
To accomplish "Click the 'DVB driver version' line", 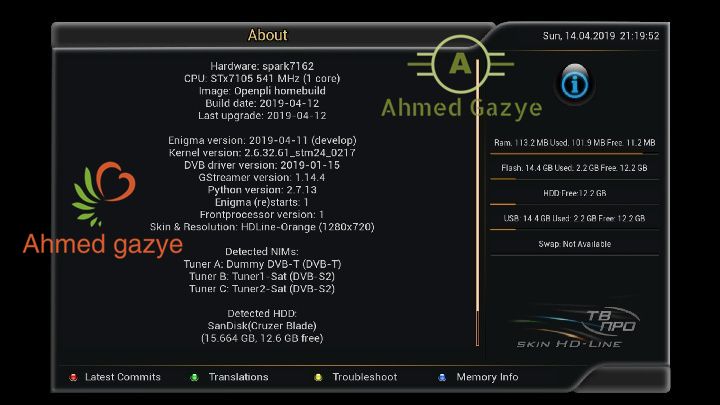I will click(x=262, y=165).
